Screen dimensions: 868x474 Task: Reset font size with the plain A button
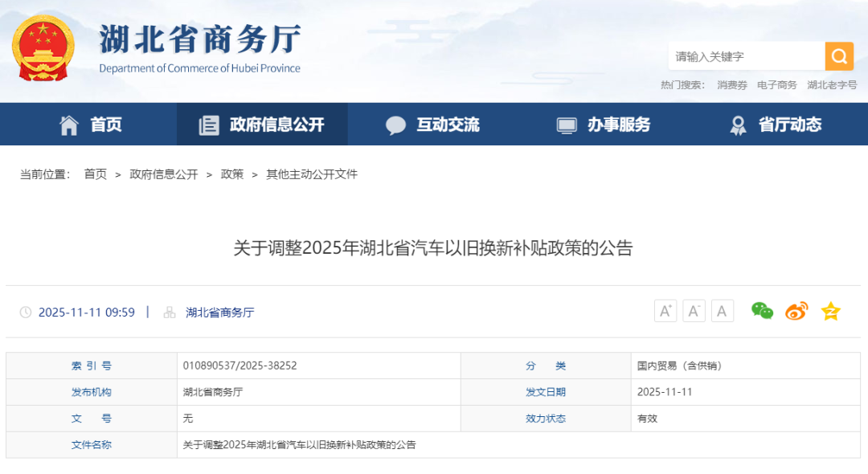pyautogui.click(x=722, y=311)
